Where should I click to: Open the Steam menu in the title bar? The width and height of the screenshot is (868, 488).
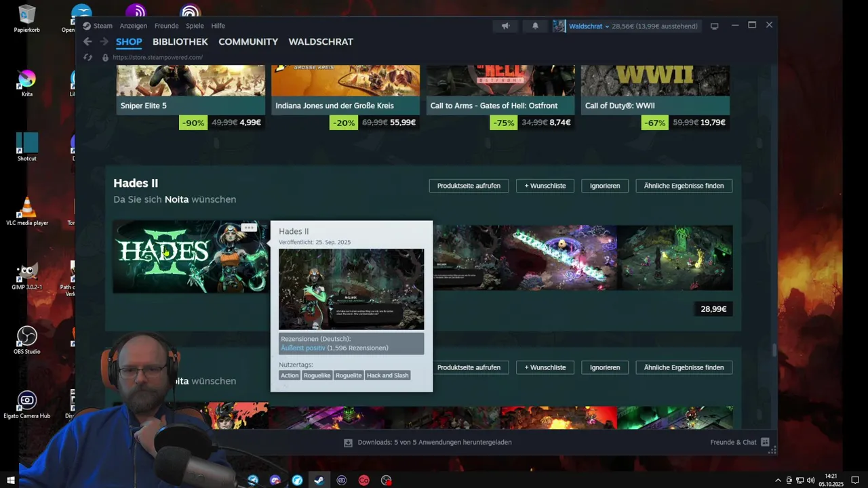pyautogui.click(x=103, y=26)
